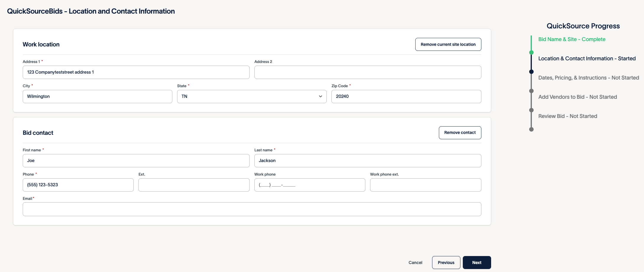Image resolution: width=644 pixels, height=272 pixels.
Task: Click the page title QuickSourceBids - Location and Contact Information
Action: click(x=91, y=11)
